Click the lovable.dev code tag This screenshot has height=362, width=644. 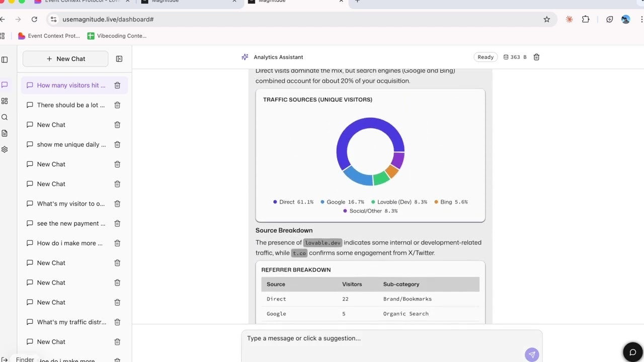(323, 242)
